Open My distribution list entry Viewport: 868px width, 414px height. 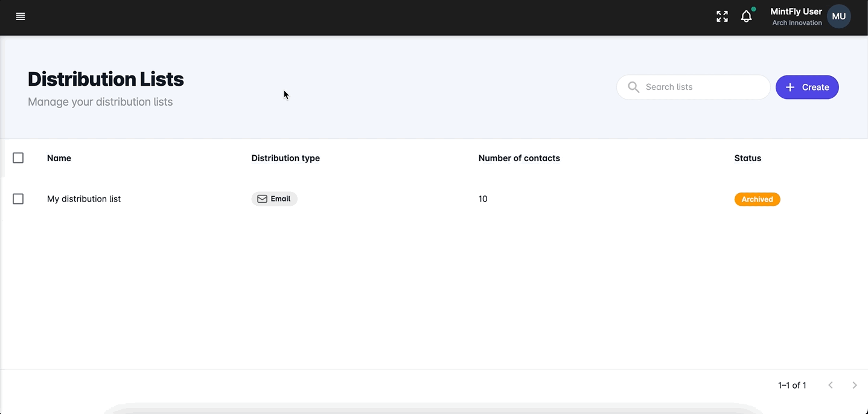(x=84, y=199)
